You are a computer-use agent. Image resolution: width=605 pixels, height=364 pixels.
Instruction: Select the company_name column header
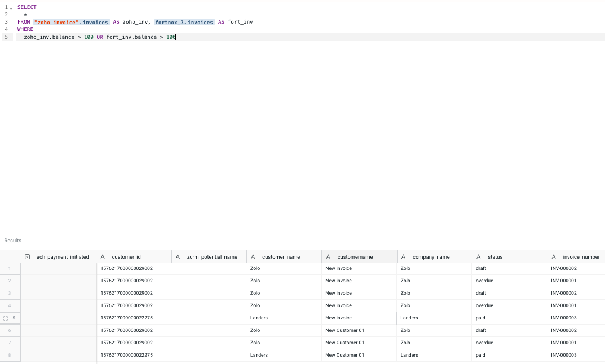(x=435, y=257)
